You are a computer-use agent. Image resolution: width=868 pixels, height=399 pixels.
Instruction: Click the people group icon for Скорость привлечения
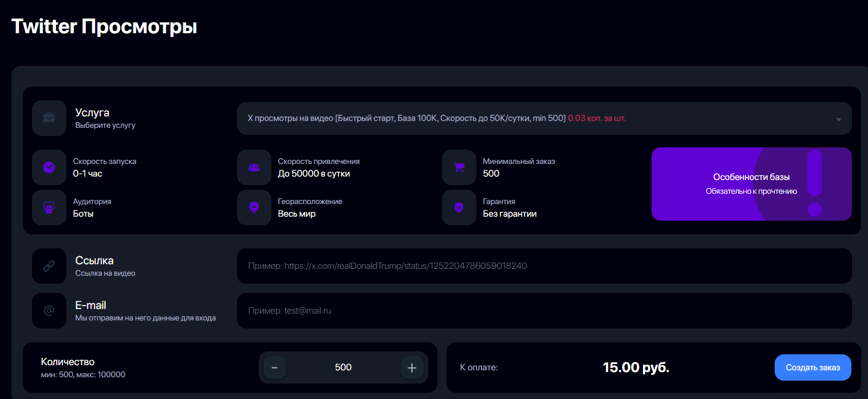254,167
